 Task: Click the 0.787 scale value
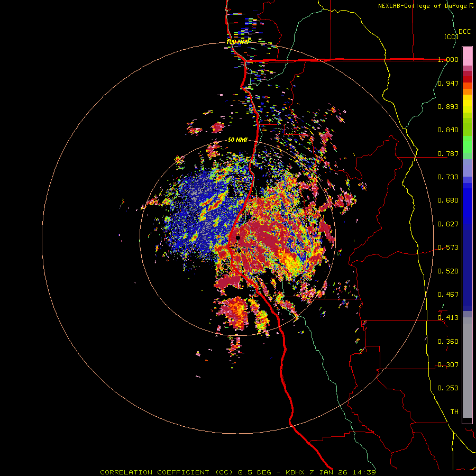(448, 153)
